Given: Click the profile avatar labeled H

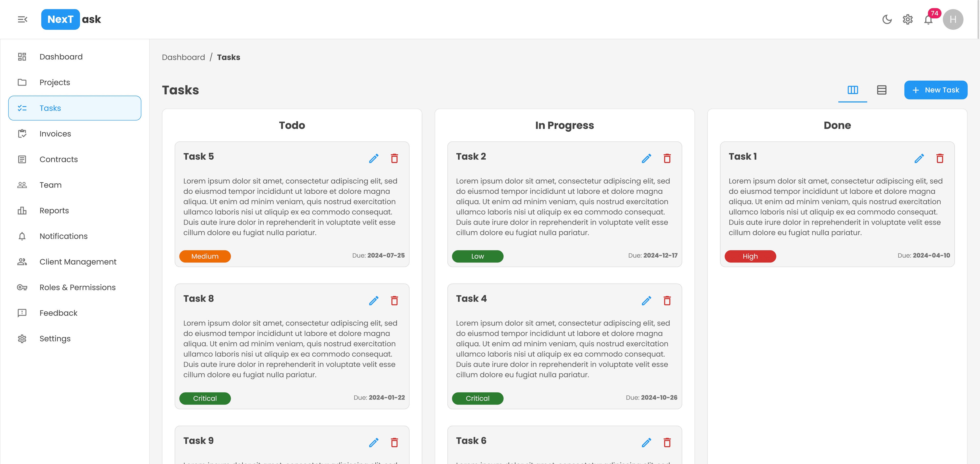Looking at the screenshot, I should pyautogui.click(x=953, y=19).
